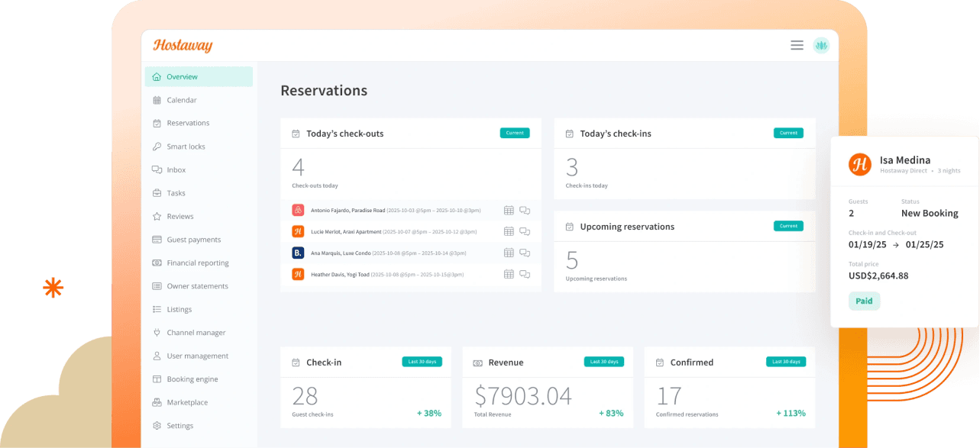
Task: Select Ana Marquis, Luxe Condo reservation
Action: [411, 253]
